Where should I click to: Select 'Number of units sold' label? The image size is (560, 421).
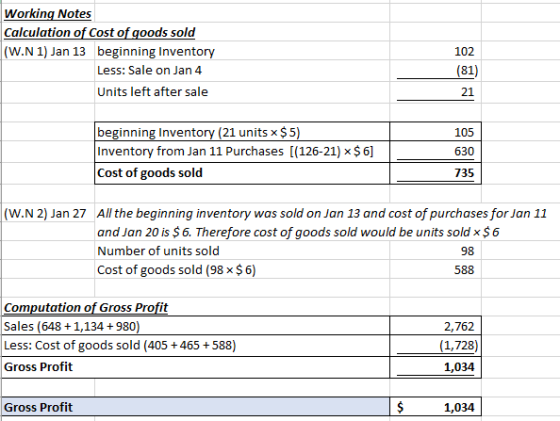click(158, 251)
